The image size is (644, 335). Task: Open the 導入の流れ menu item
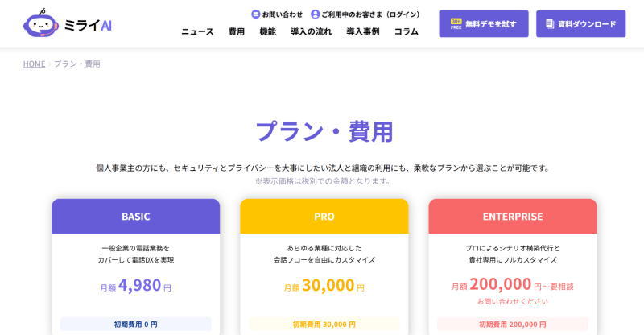(311, 32)
